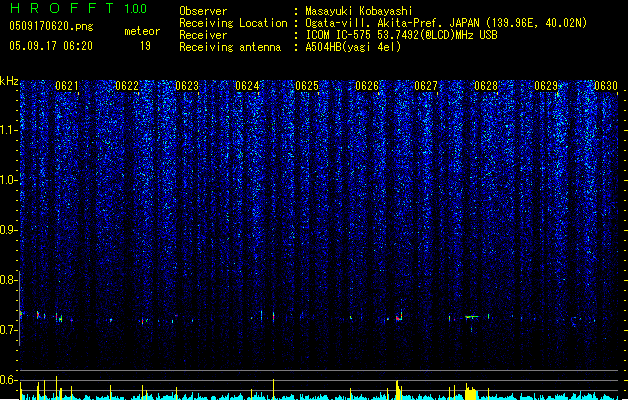Click the Receiving antenna label
Image resolution: width=629 pixels, height=400 pixels.
click(x=230, y=47)
